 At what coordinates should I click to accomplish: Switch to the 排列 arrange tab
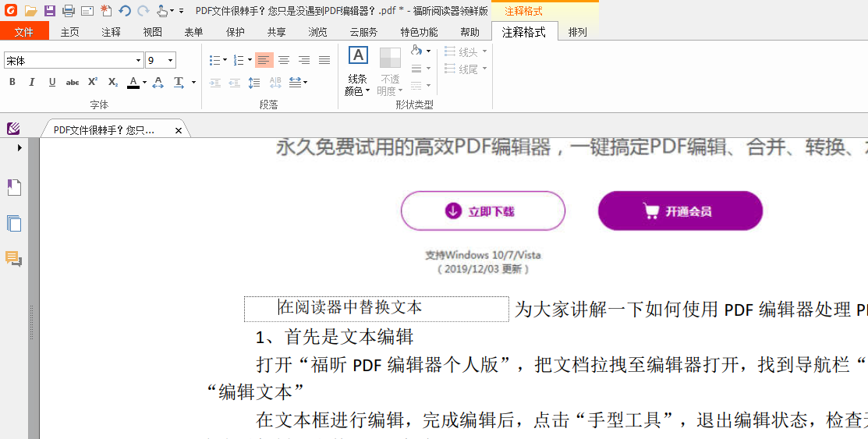tap(577, 32)
